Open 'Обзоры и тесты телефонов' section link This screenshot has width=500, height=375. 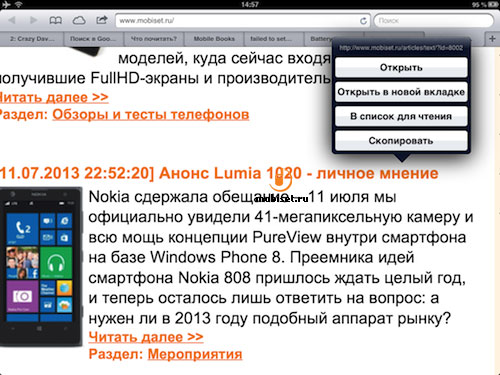pyautogui.click(x=151, y=114)
